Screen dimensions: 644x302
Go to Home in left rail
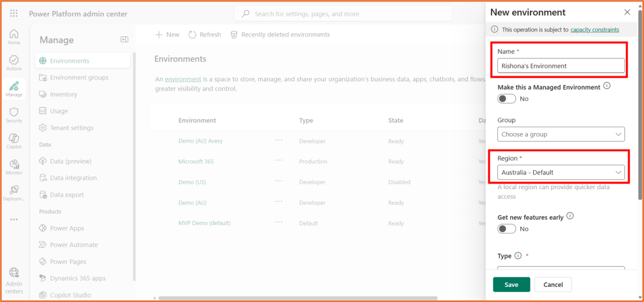point(14,37)
